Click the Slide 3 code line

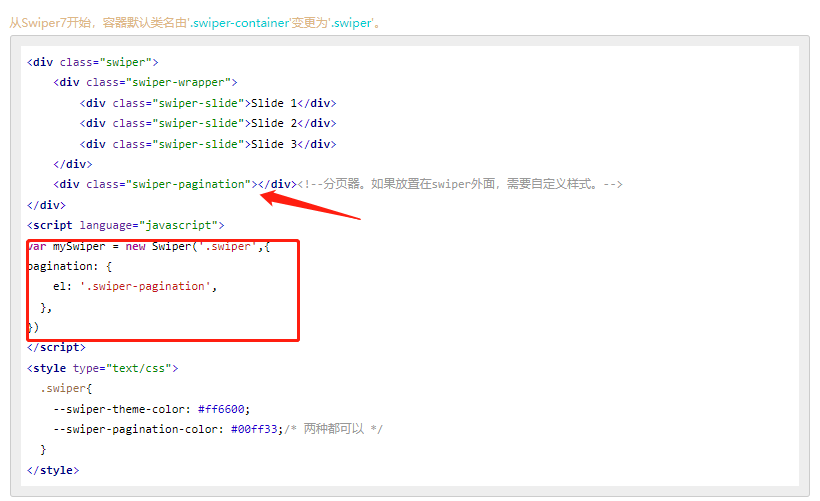[x=208, y=144]
